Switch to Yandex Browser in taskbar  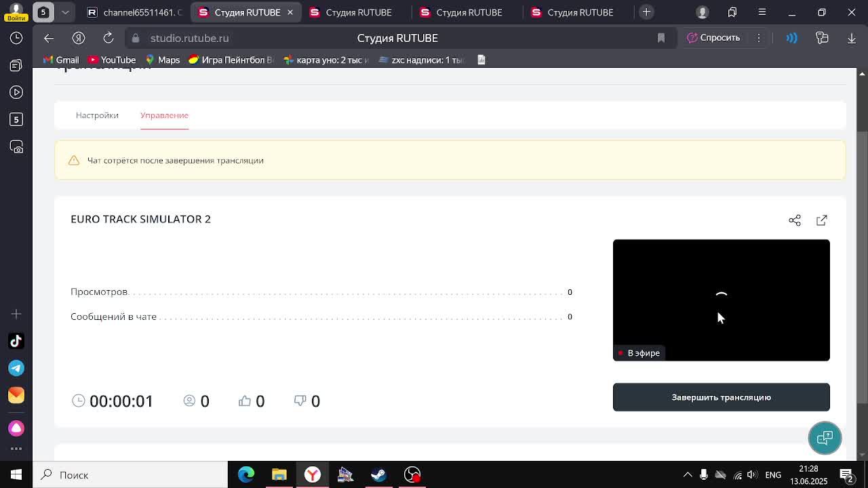click(x=313, y=474)
